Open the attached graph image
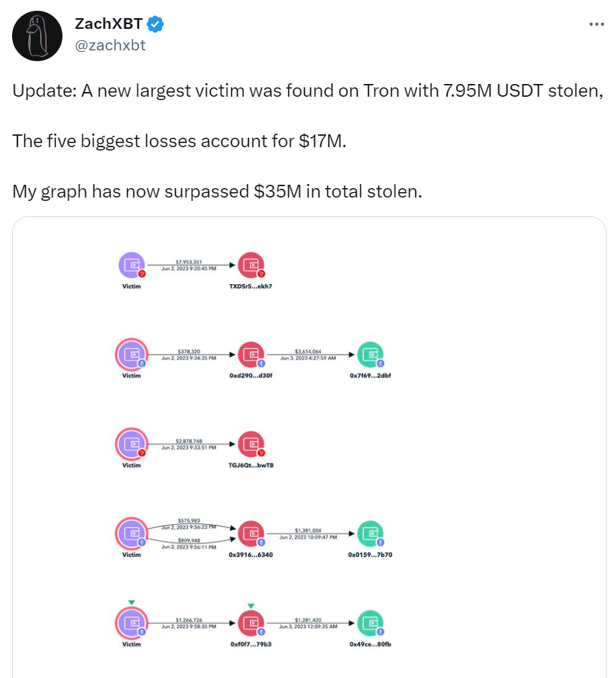616x678 pixels. [x=309, y=448]
